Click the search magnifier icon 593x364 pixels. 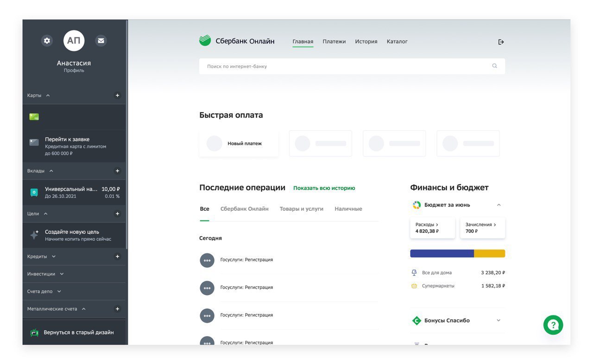point(494,66)
